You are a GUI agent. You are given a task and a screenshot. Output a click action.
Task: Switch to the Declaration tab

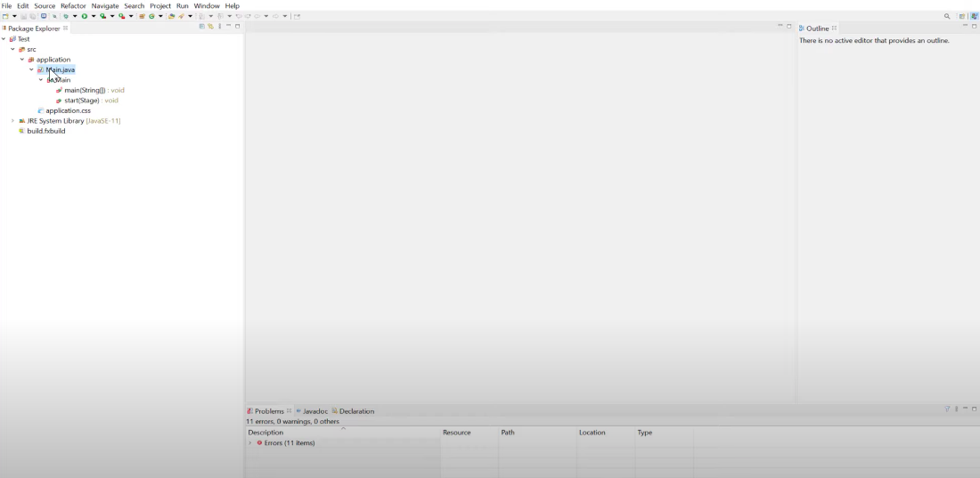pyautogui.click(x=356, y=411)
